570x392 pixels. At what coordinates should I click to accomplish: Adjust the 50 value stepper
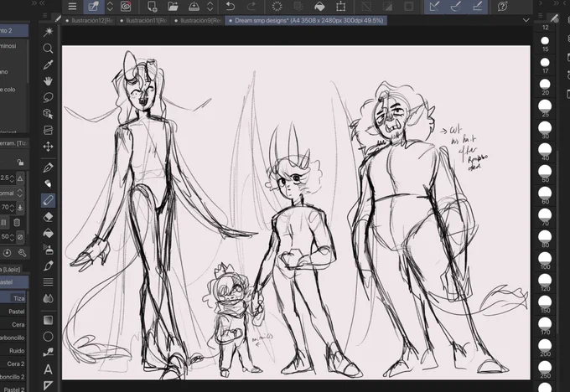tap(12, 237)
